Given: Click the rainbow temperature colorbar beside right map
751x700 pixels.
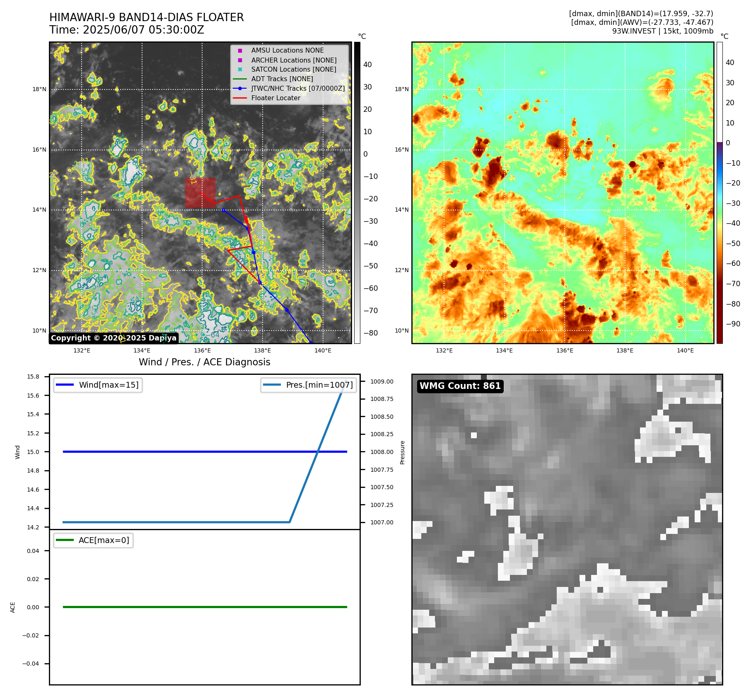Looking at the screenshot, I should tap(720, 193).
